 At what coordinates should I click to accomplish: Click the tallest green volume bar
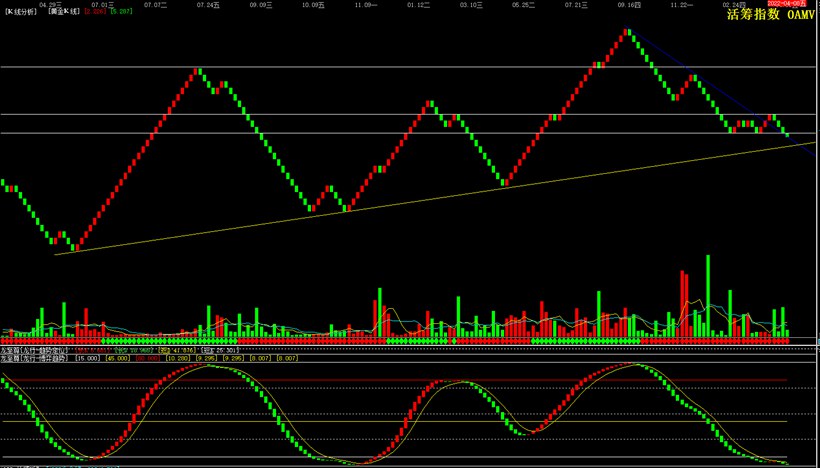tap(708, 295)
